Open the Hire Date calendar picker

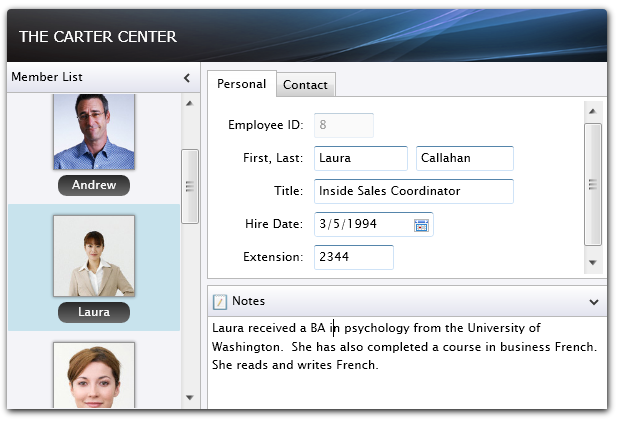[x=421, y=225]
